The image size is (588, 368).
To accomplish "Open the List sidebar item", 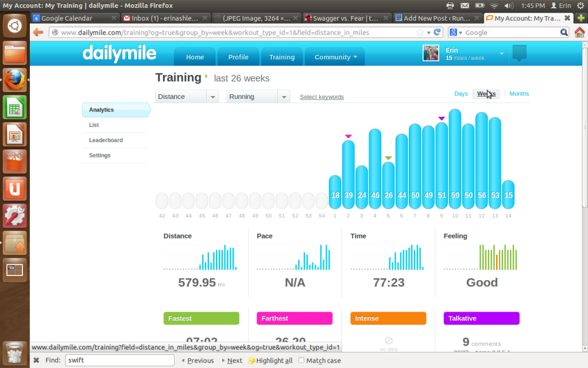I will (x=115, y=125).
